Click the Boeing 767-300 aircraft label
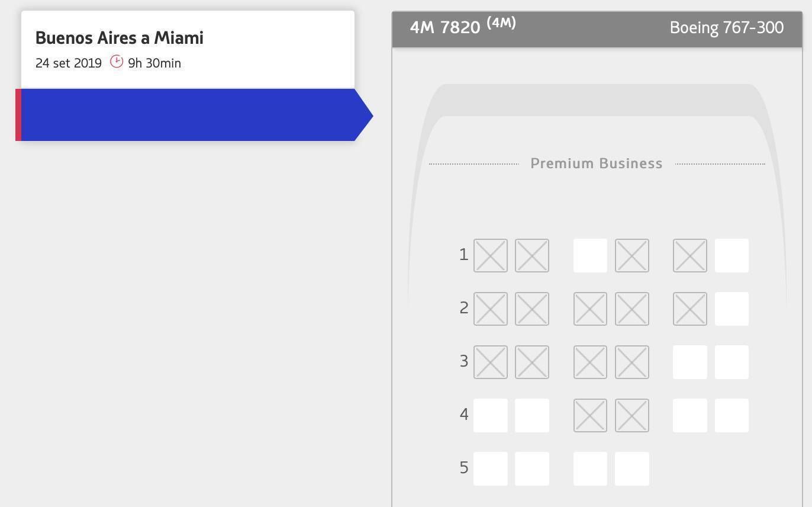The height and width of the screenshot is (507, 812). [727, 28]
